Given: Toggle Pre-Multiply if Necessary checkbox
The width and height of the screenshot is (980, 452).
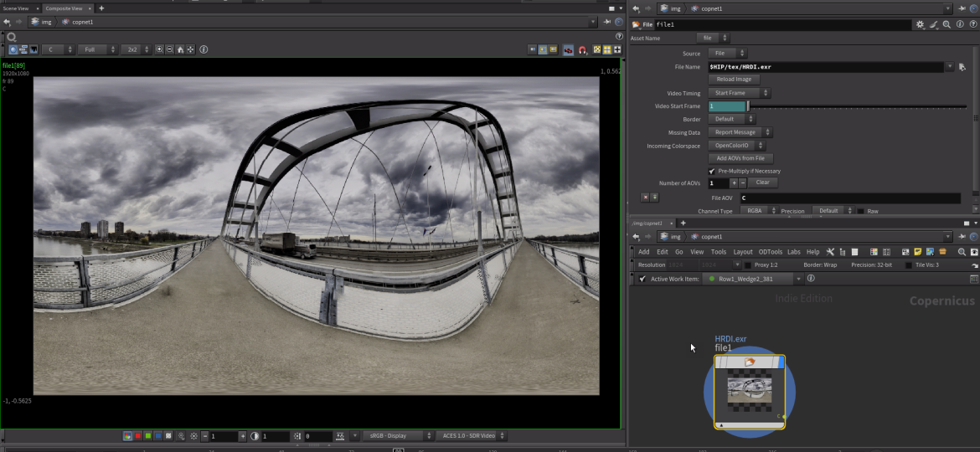Looking at the screenshot, I should [x=712, y=171].
